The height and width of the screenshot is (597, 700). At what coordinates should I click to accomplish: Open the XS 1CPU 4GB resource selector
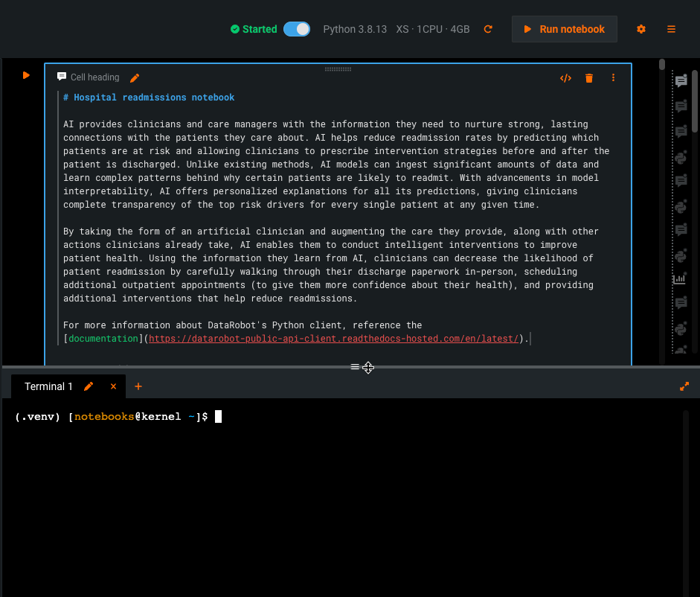click(432, 30)
